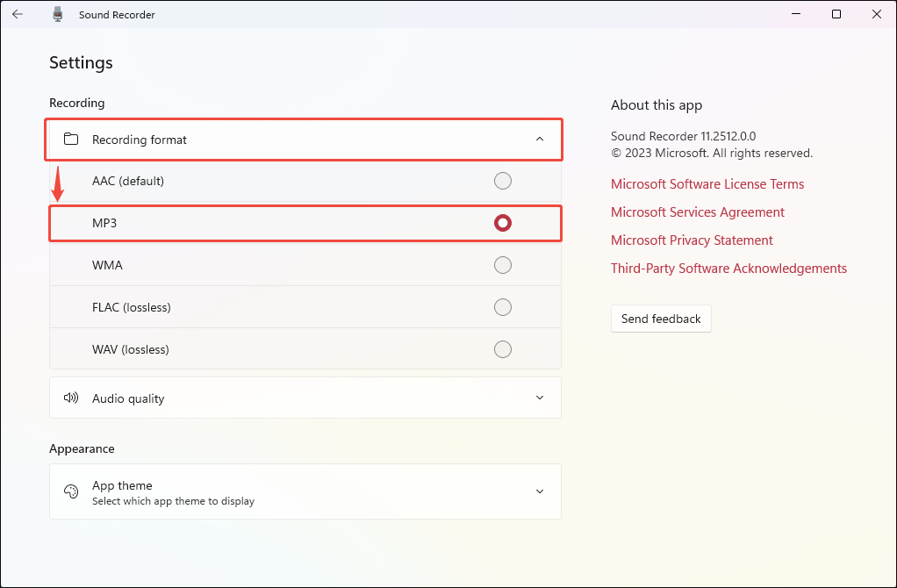The height and width of the screenshot is (588, 897).
Task: Click the speaker icon next to Audio quality
Action: (70, 398)
